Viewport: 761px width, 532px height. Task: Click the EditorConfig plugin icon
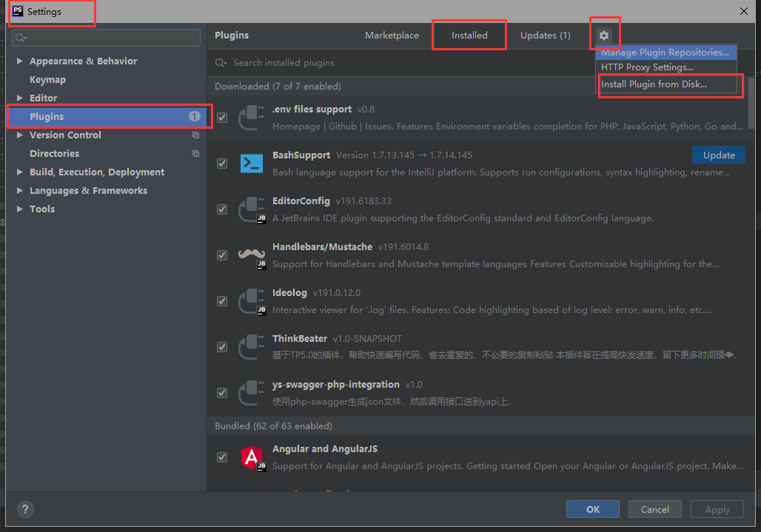point(252,209)
